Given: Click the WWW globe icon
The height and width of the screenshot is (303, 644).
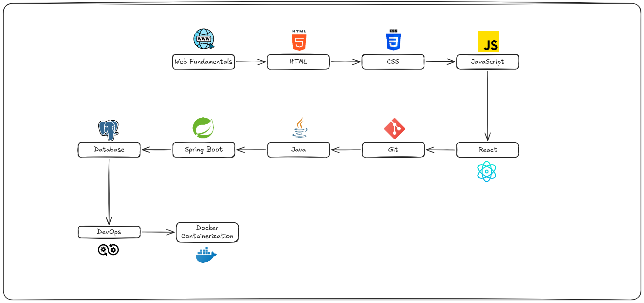Looking at the screenshot, I should 204,39.
